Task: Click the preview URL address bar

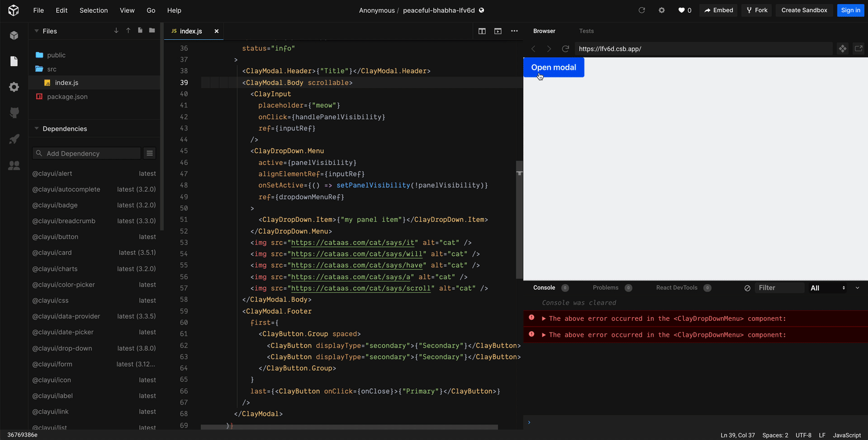Action: (703, 49)
